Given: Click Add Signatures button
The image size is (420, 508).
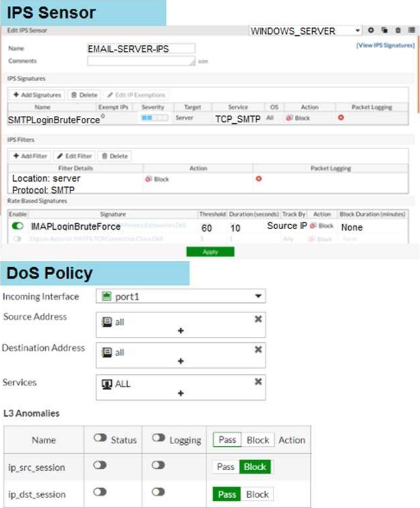Looking at the screenshot, I should click(x=37, y=95).
